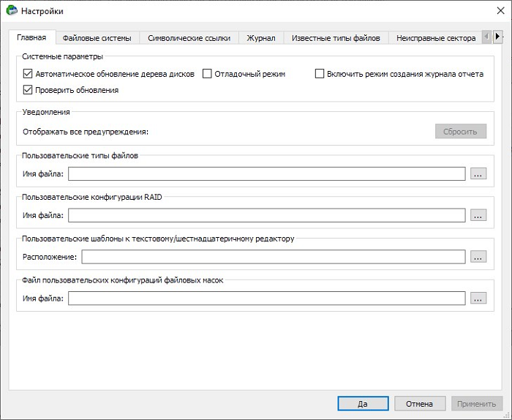Screen dimensions: 512x420
Task: Click the Расположение label
Action: [x=50, y=257]
